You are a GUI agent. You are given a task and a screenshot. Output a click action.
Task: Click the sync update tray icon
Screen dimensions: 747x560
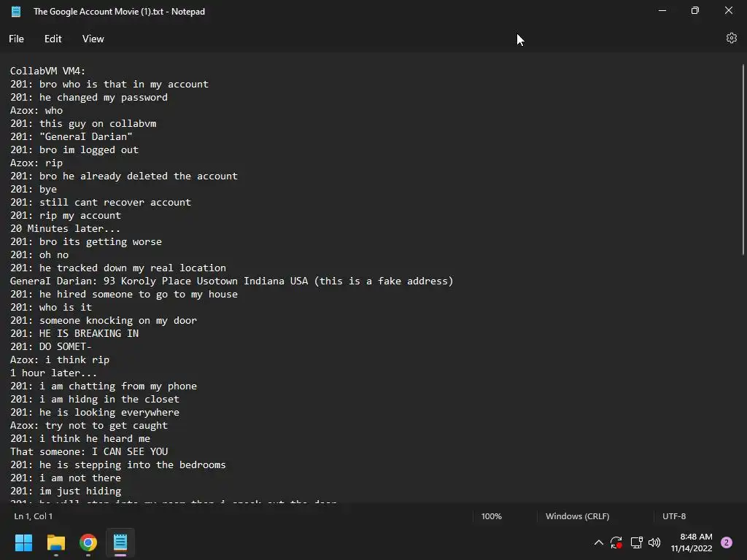pyautogui.click(x=616, y=542)
